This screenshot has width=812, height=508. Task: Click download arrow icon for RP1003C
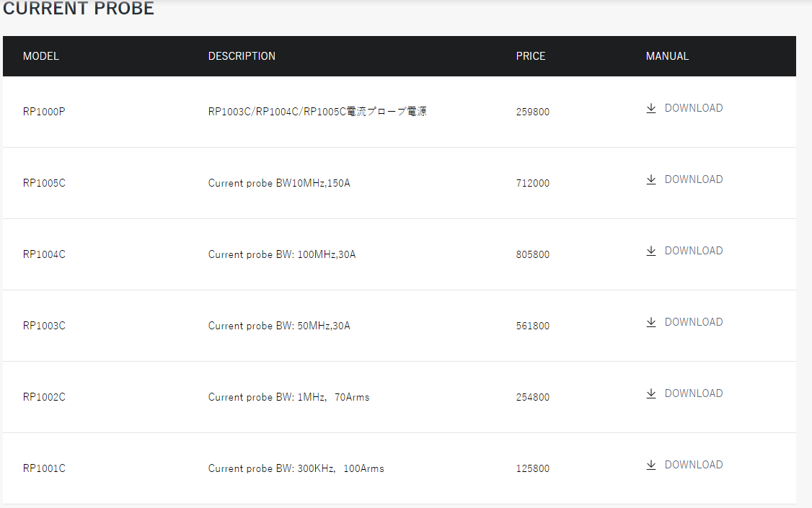pos(651,322)
